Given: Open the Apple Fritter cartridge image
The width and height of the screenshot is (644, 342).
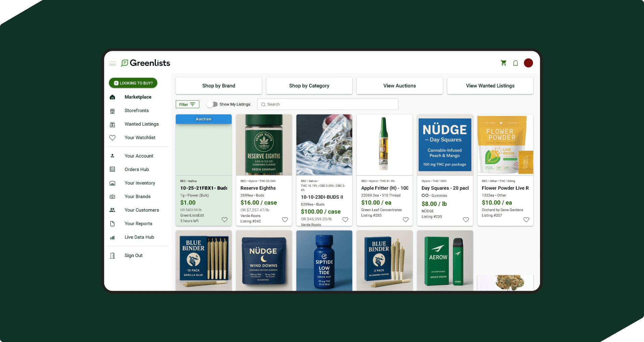Looking at the screenshot, I should 385,145.
